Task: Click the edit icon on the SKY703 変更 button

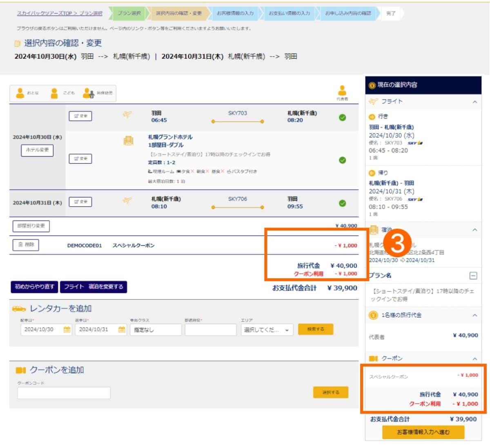Action: pyautogui.click(x=76, y=116)
